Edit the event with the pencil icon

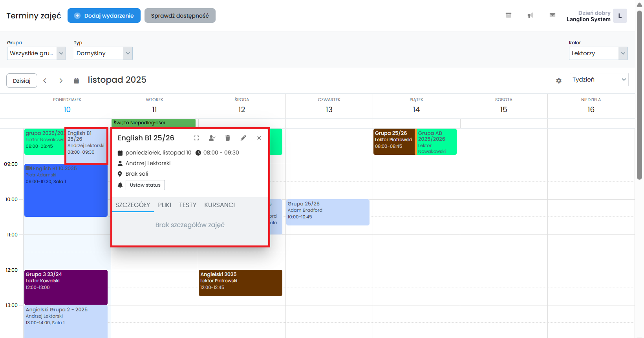[x=243, y=138]
